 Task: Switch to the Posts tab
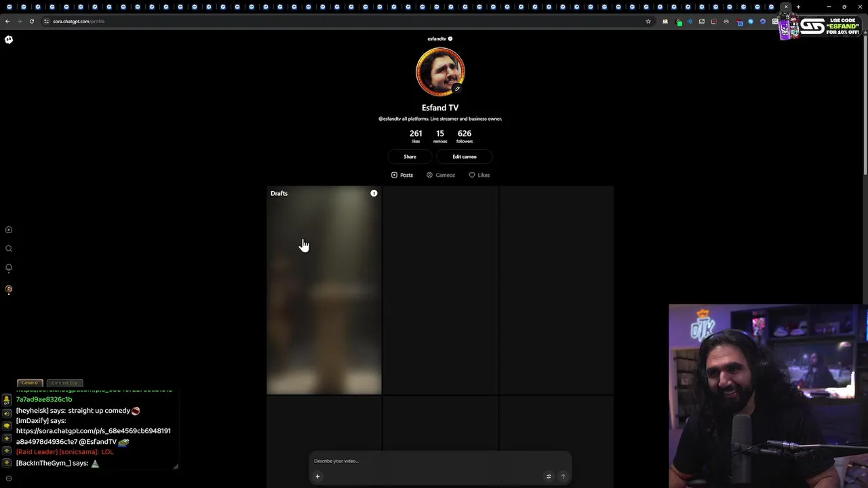402,175
